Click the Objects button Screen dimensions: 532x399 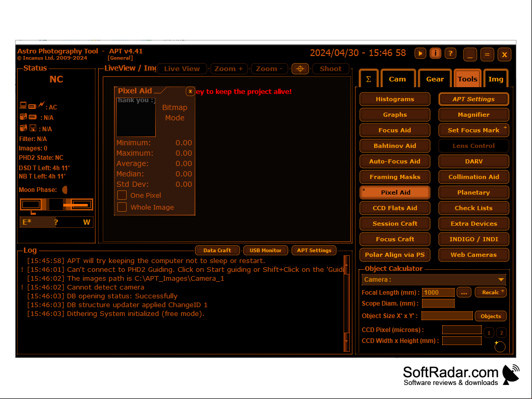point(490,316)
